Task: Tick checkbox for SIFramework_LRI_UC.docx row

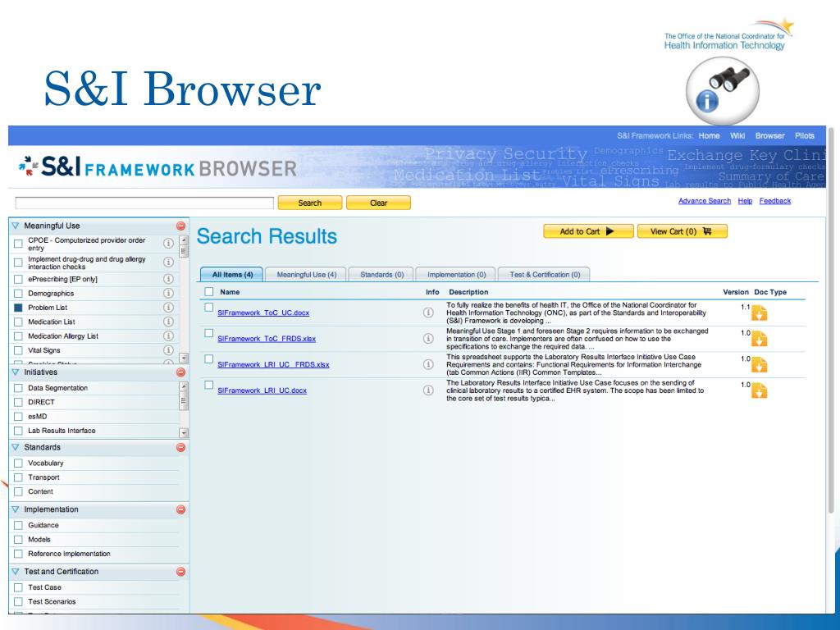Action: point(209,386)
